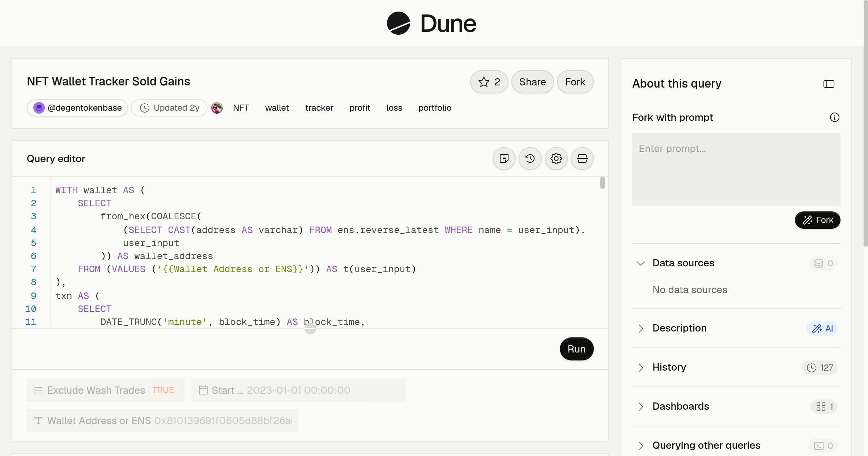868x456 pixels.
Task: Star this query
Action: 489,82
